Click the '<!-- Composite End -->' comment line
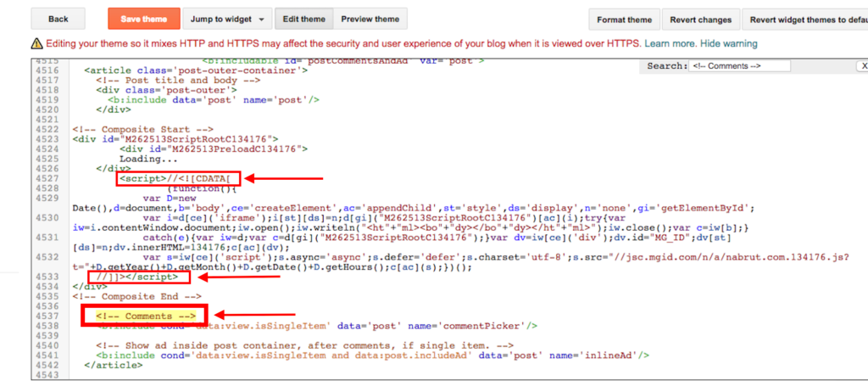The image size is (868, 381). [136, 296]
